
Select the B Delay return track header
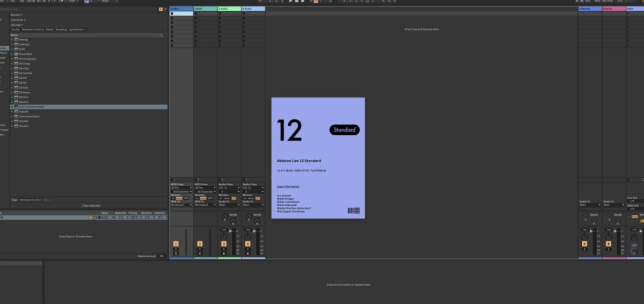pos(614,9)
